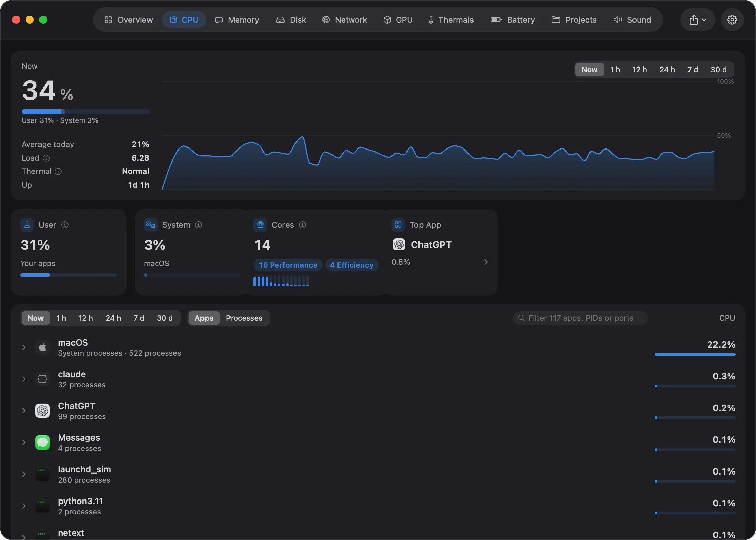Switch chart range to 1 h
The height and width of the screenshot is (540, 756).
click(615, 70)
